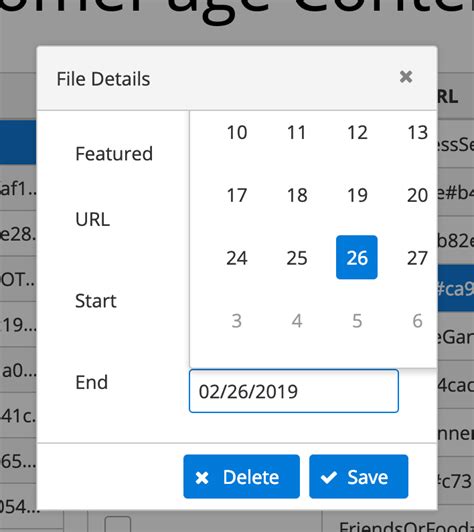Choose day 17 in the calendar
Image resolution: width=474 pixels, height=532 pixels.
tap(237, 195)
